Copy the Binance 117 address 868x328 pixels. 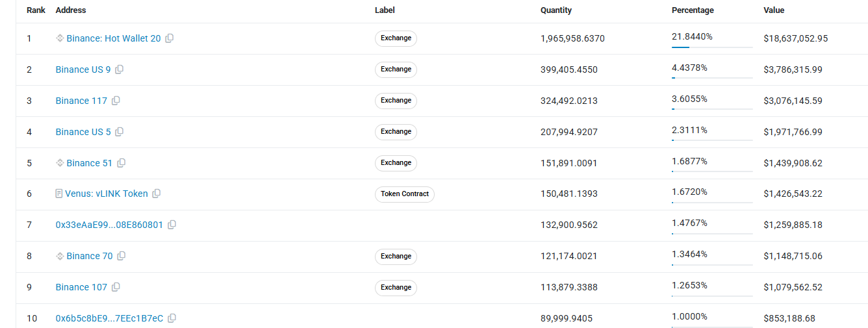coord(116,101)
